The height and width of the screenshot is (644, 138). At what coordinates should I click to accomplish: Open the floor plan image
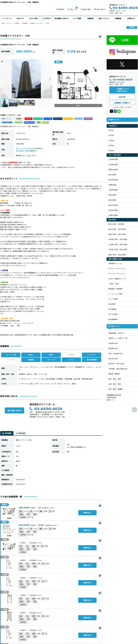78,83
